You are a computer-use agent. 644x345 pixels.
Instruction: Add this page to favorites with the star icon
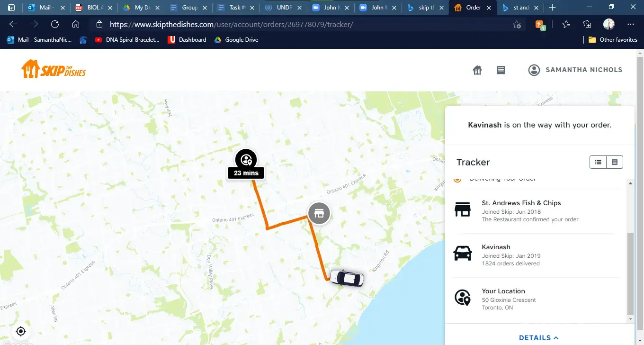click(517, 25)
